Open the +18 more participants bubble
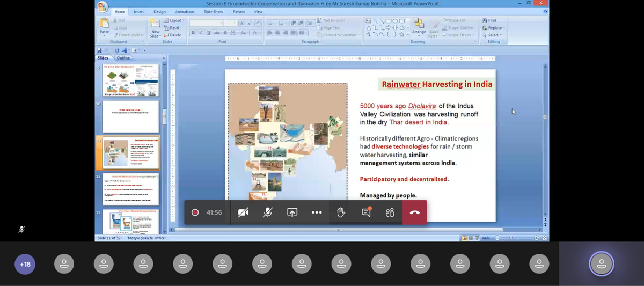 tap(25, 264)
